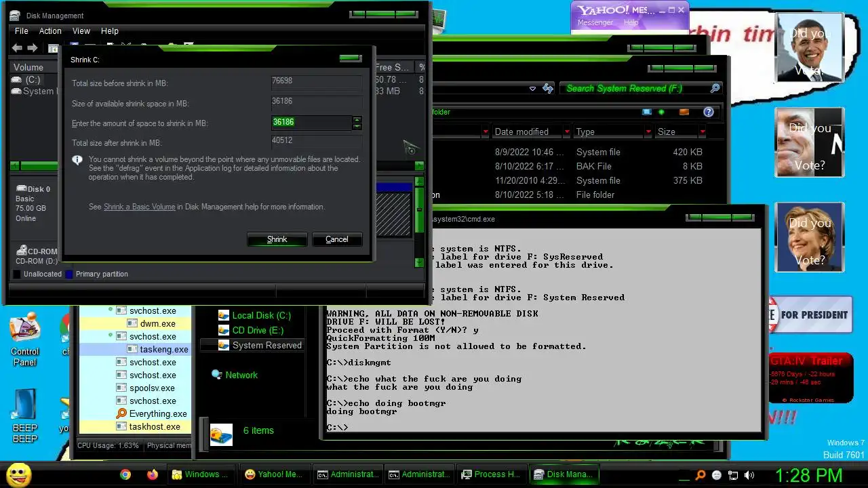
Task: Launch Firefox from the taskbar
Action: pyautogui.click(x=153, y=474)
